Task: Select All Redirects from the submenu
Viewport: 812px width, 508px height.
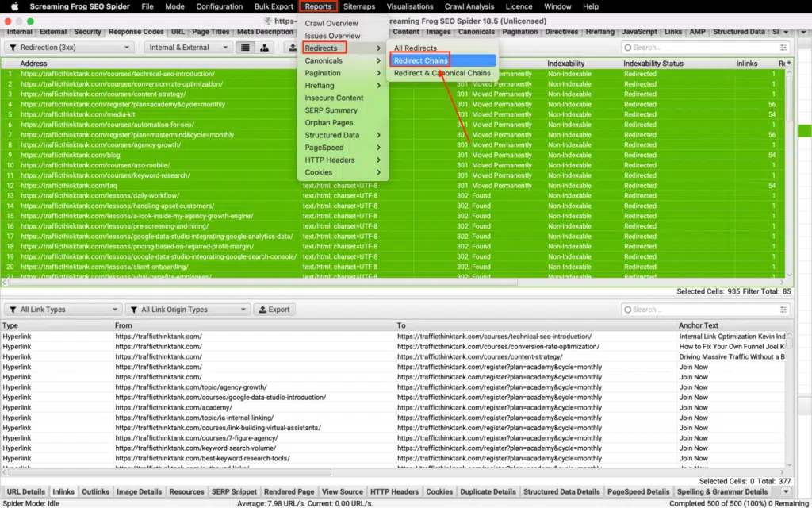Action: 416,48
